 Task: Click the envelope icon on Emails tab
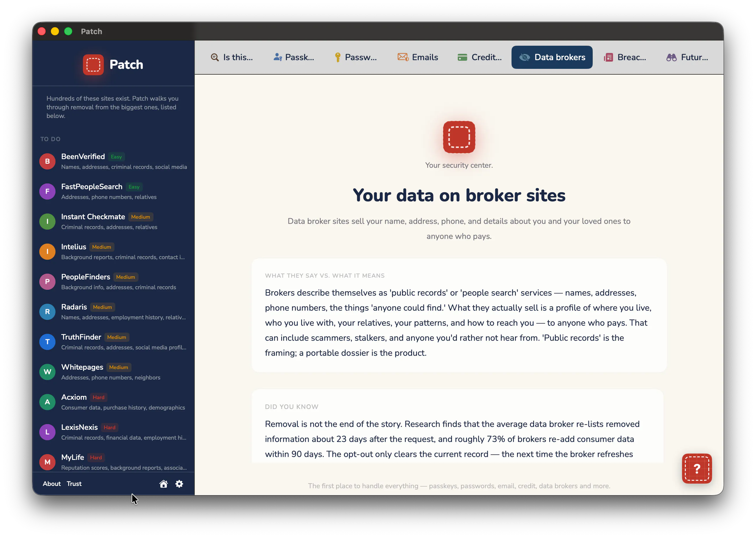coord(403,57)
